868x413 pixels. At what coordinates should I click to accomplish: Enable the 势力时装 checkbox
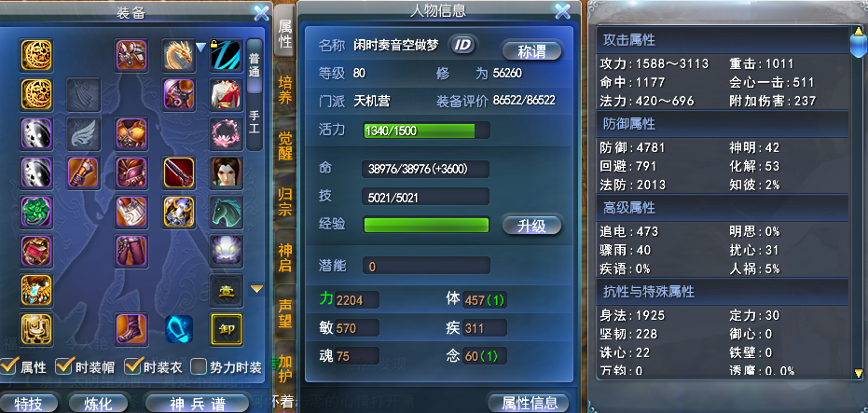click(198, 366)
